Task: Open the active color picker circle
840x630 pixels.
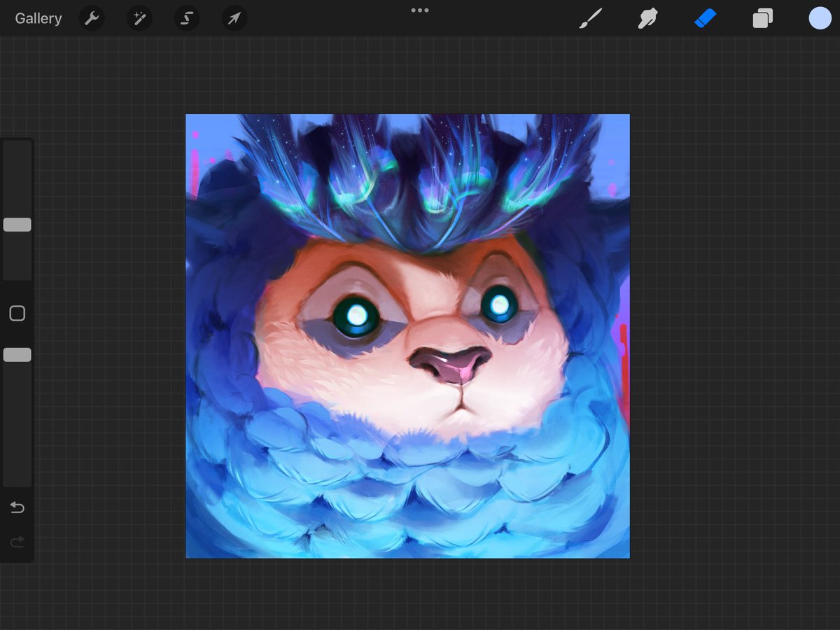Action: click(x=820, y=18)
